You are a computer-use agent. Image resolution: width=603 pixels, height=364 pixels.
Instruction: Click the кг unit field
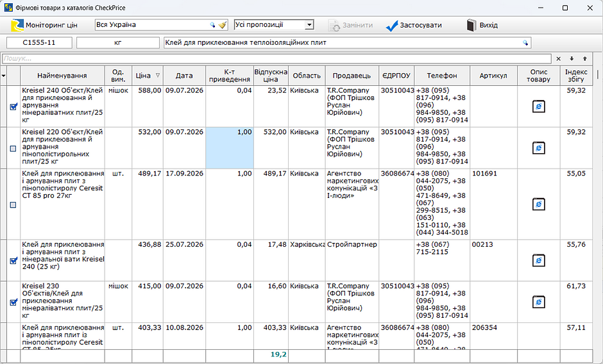point(117,43)
